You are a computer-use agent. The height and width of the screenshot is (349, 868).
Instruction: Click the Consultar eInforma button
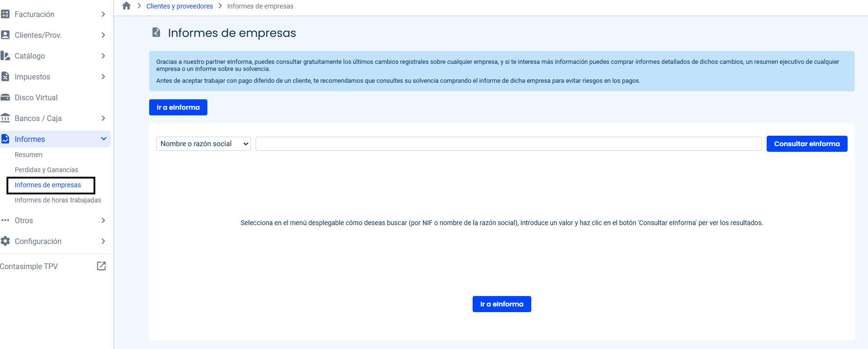(x=806, y=144)
